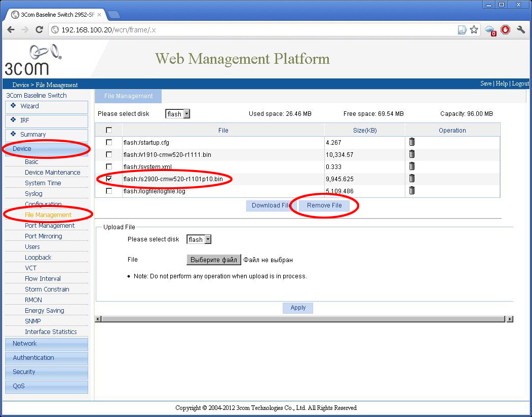Viewport: 532px width, 417px height.
Task: Expand the Summary menu section
Action: pos(47,136)
